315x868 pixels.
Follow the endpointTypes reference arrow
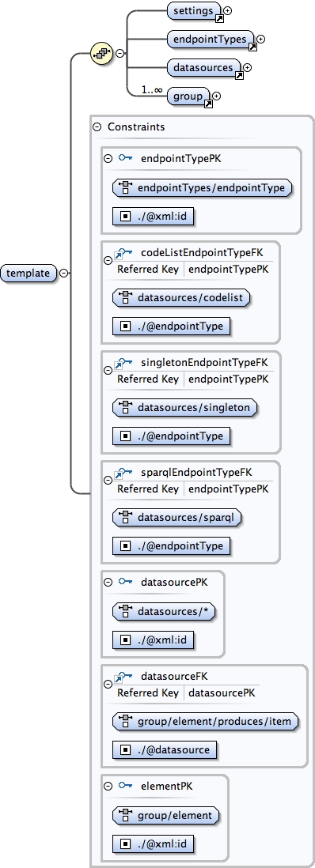[x=252, y=47]
